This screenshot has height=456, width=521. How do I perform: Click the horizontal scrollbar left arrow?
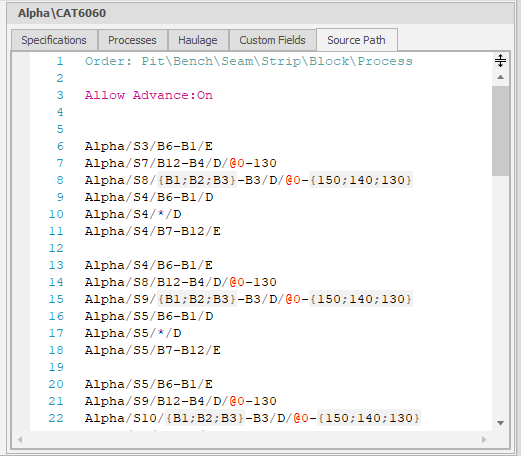pyautogui.click(x=20, y=440)
